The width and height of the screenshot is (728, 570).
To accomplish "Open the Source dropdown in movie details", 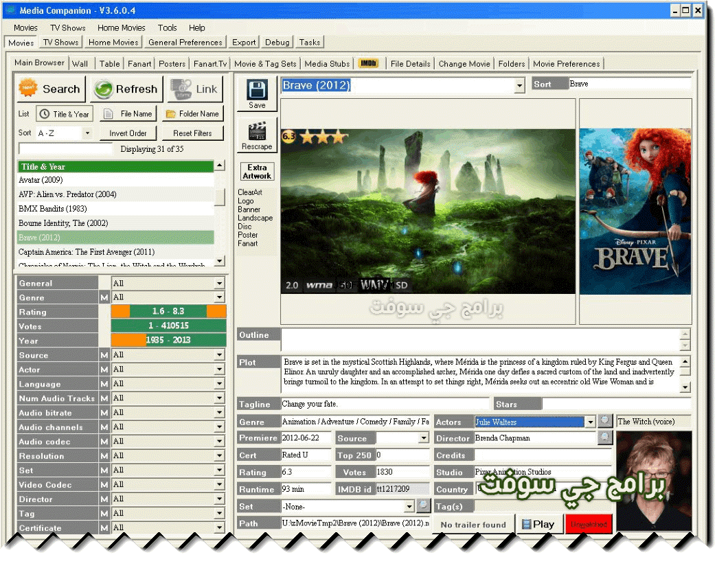I will point(424,438).
